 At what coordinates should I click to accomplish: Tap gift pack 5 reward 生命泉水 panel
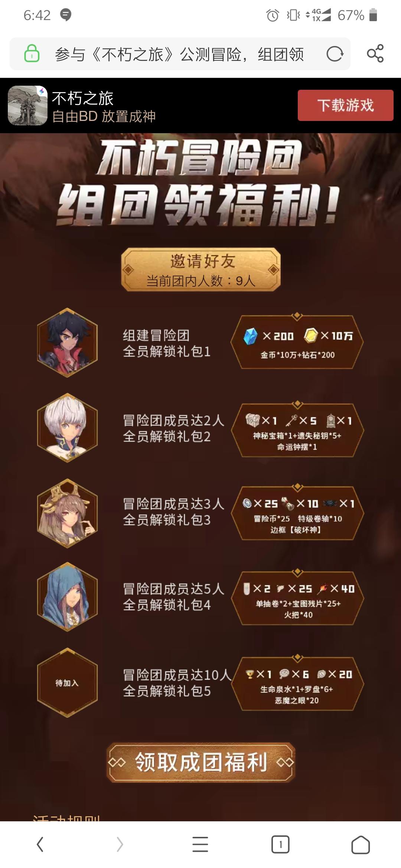coord(297,684)
